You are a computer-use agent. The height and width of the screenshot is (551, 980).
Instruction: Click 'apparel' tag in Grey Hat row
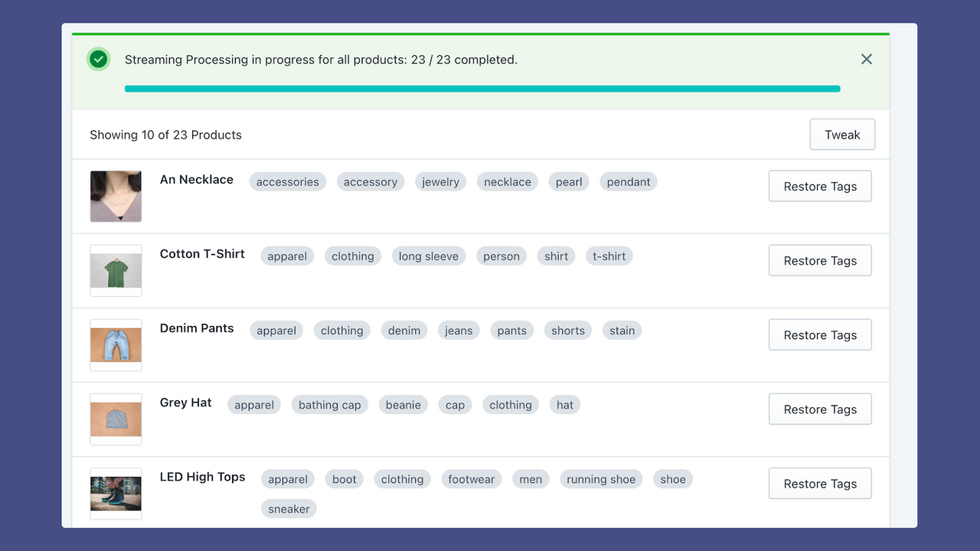[254, 404]
